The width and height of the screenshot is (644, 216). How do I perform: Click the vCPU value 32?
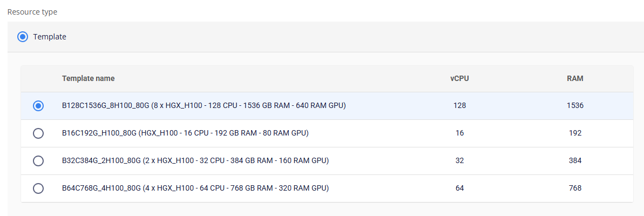point(459,161)
